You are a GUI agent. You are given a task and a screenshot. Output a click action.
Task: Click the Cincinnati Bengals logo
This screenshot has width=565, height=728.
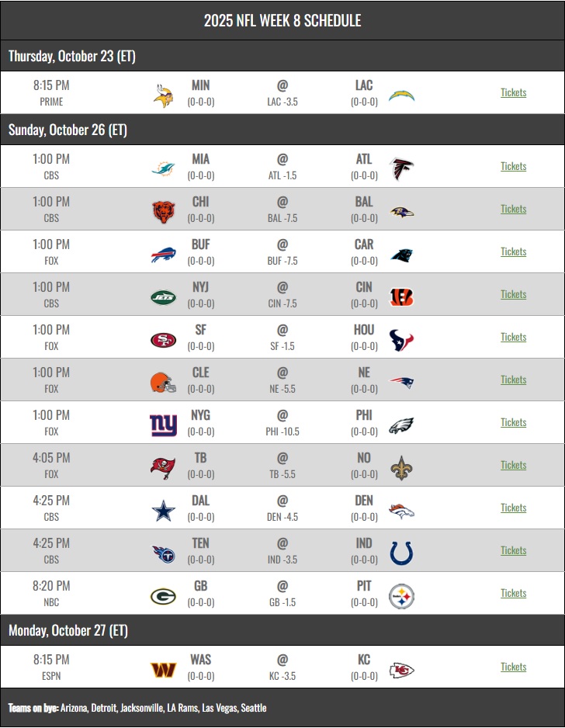401,295
